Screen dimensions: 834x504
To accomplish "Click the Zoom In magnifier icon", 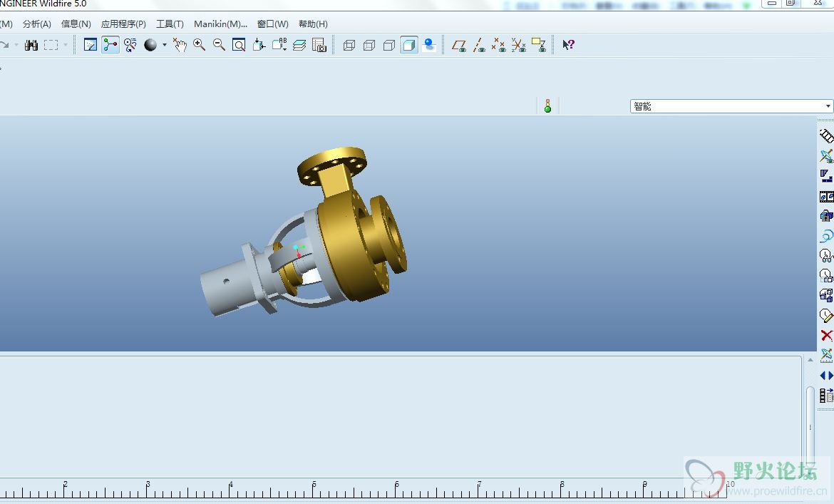I will tap(200, 45).
